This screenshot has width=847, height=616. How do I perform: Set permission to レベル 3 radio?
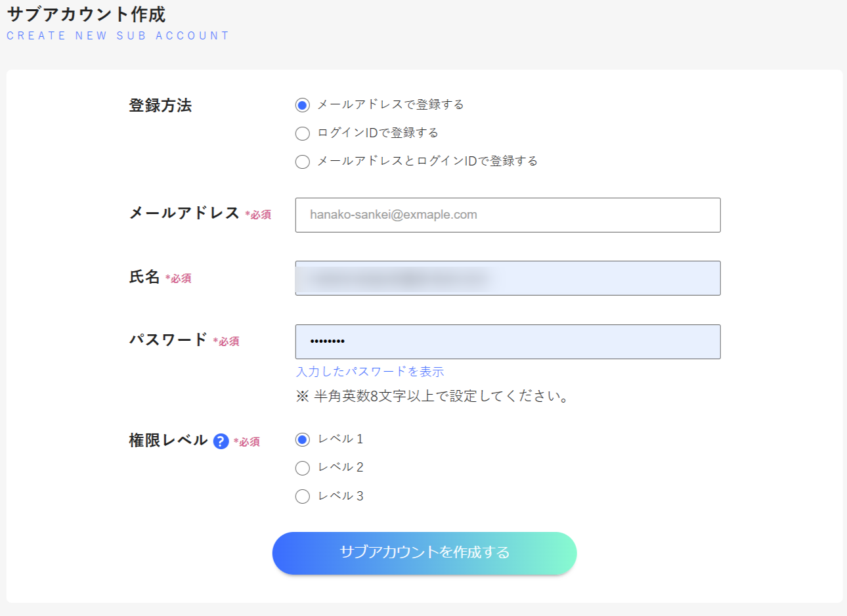tap(302, 496)
